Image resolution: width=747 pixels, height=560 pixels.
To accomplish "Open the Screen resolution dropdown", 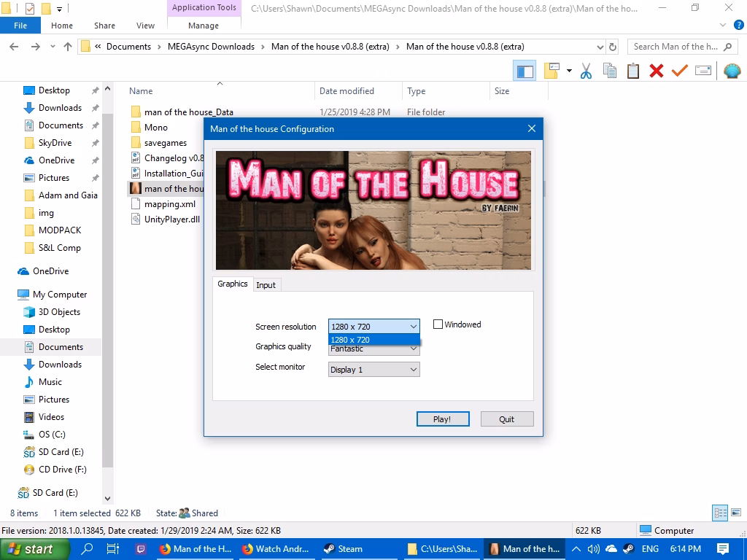I will pos(374,327).
